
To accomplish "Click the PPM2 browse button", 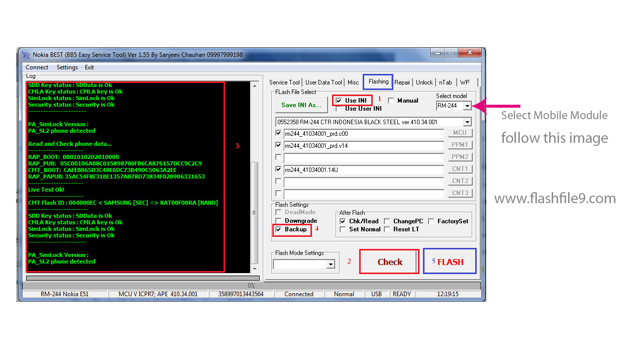I will (460, 157).
